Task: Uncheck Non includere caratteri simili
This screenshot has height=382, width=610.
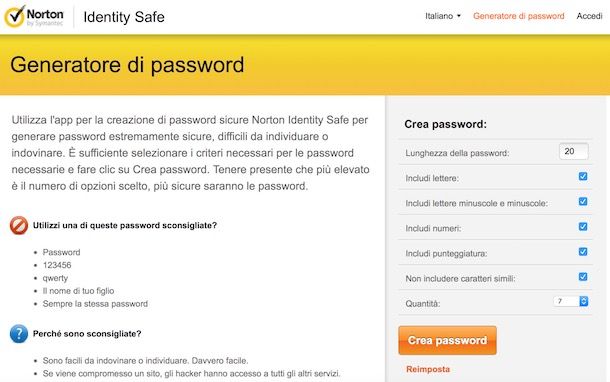Action: 583,277
